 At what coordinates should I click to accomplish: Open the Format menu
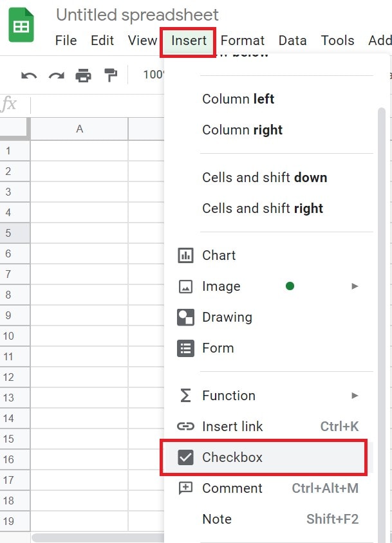pyautogui.click(x=243, y=41)
